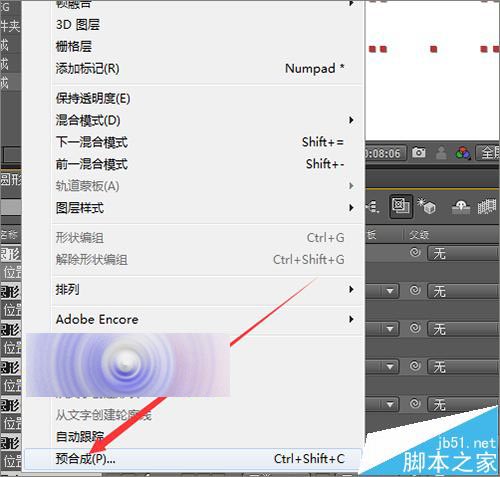500x477 pixels.
Task: Click the parent pick whip in the second layer row
Action: coord(415,290)
